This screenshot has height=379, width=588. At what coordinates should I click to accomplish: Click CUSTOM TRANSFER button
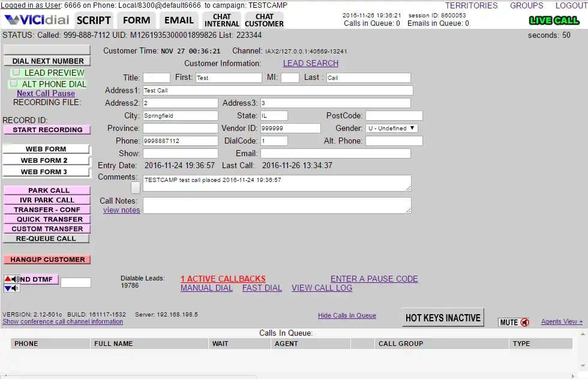(47, 229)
